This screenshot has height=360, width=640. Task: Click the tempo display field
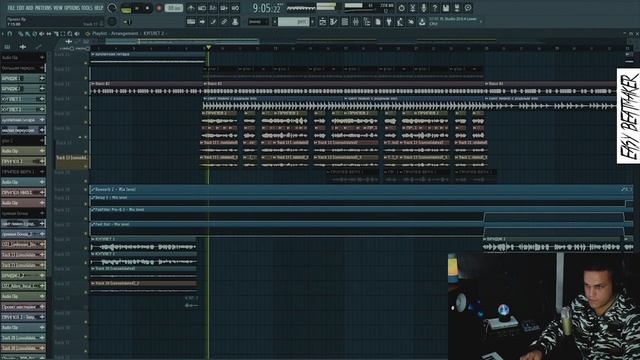pyautogui.click(x=174, y=8)
